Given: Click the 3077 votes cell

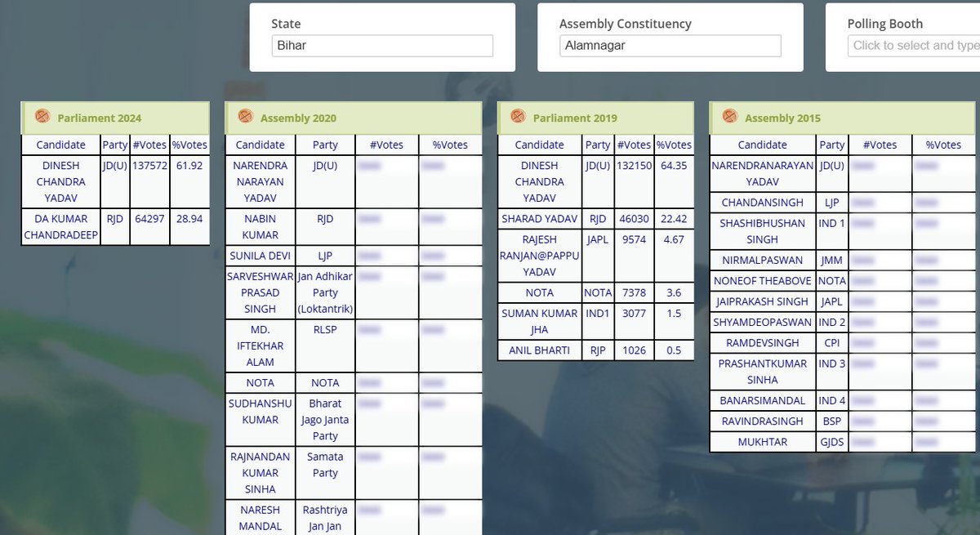Looking at the screenshot, I should point(634,322).
